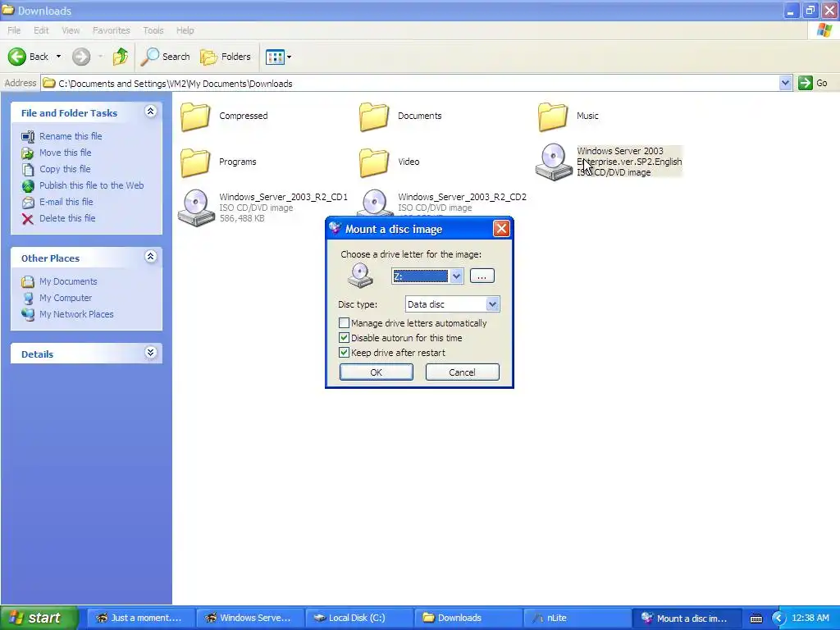Click the Start button
This screenshot has width=840, height=630.
[39, 618]
